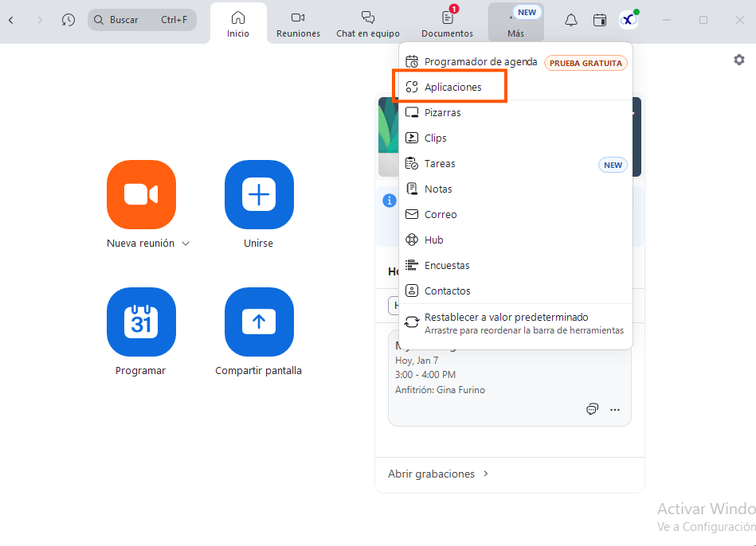Viewport: 756px width, 546px height.
Task: Switch to the Reuniones tab
Action: [x=298, y=23]
